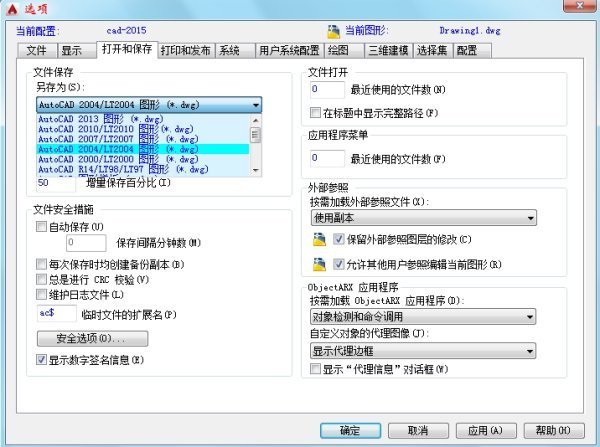Click the 保存间隔分钟数 input field
Screen dimensions: 600x447
pos(86,243)
